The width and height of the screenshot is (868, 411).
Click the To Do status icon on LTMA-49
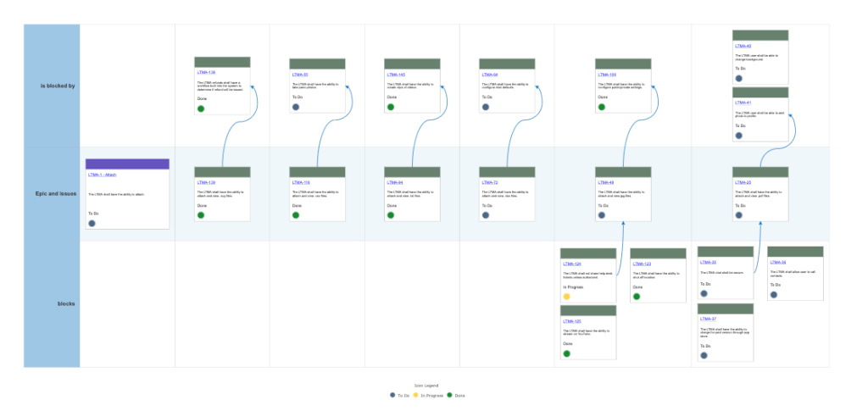pos(602,215)
